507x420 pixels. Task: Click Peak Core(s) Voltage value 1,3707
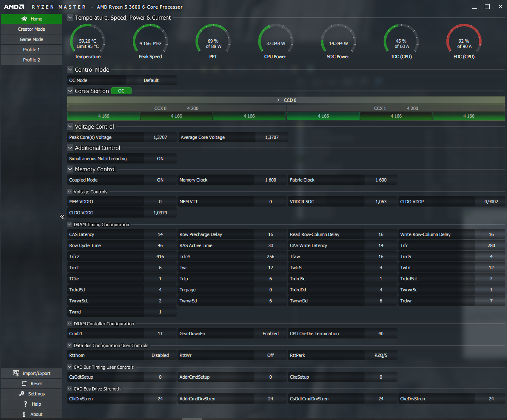coord(160,137)
